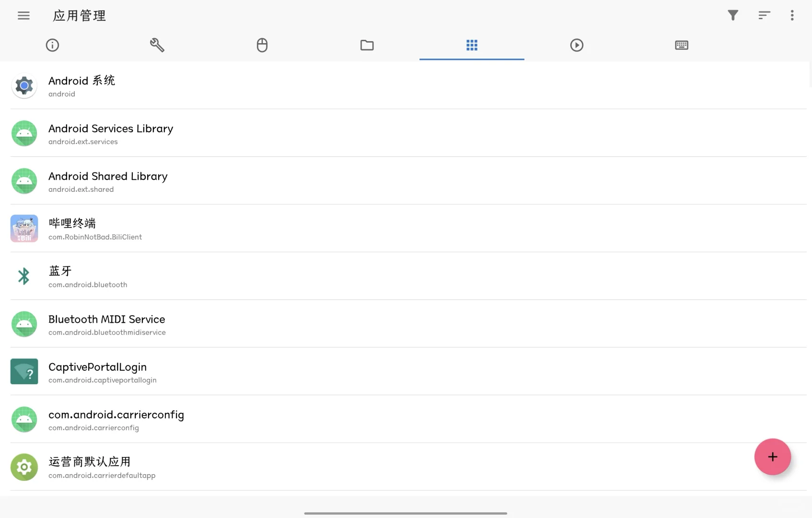This screenshot has width=812, height=518.
Task: Open the Android Services Library entry
Action: pyautogui.click(x=408, y=133)
